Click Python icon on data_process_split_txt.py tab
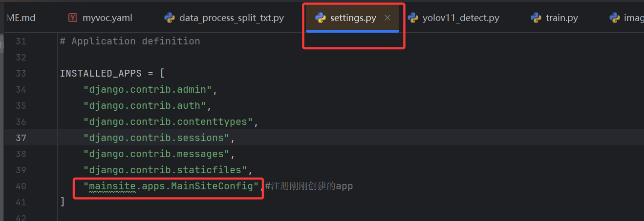This screenshot has height=221, width=644. pyautogui.click(x=170, y=18)
